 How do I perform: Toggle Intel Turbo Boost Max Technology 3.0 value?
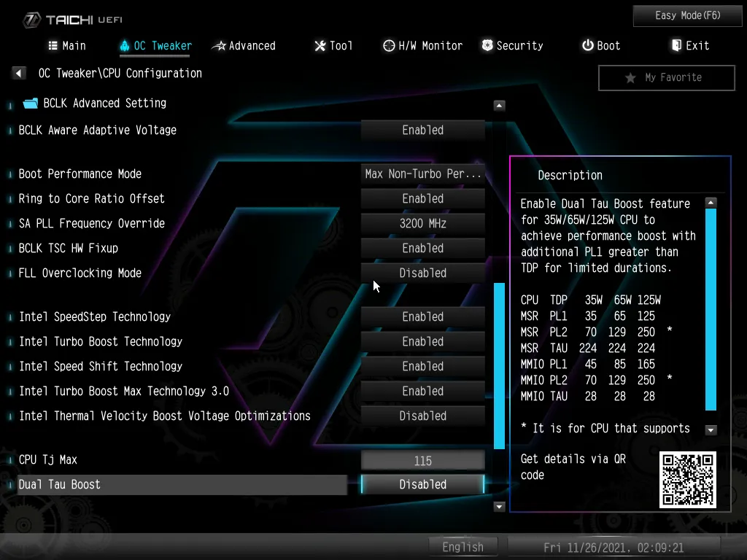coord(423,391)
